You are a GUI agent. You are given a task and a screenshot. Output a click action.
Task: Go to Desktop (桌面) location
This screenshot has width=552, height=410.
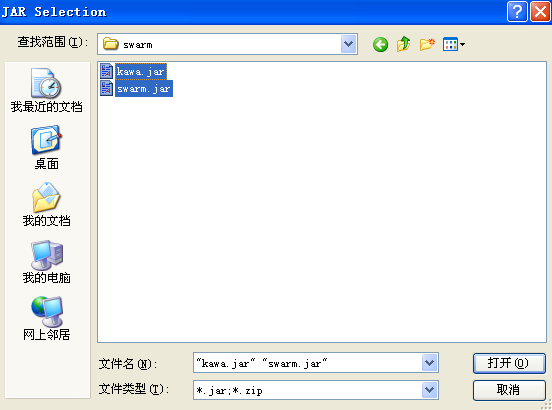46,148
